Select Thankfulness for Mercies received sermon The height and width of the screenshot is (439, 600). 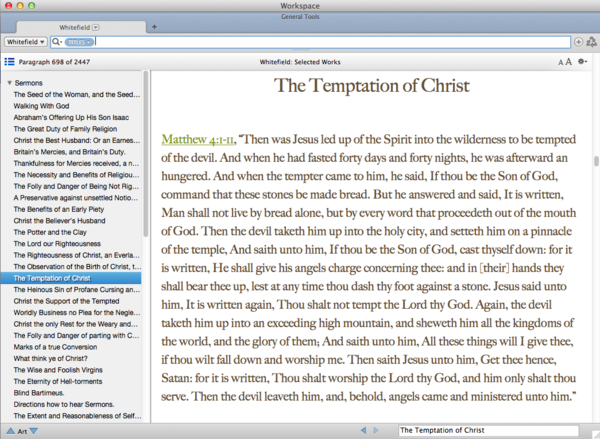tap(77, 163)
